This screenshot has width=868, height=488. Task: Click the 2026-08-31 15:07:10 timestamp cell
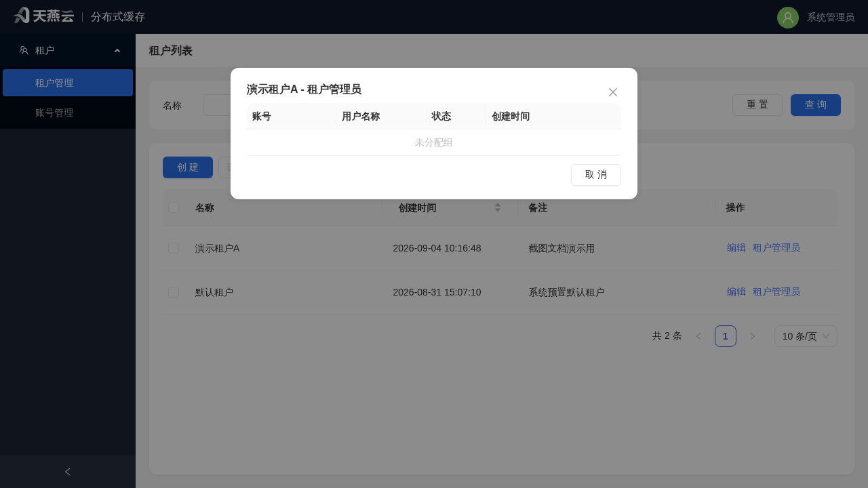[437, 292]
